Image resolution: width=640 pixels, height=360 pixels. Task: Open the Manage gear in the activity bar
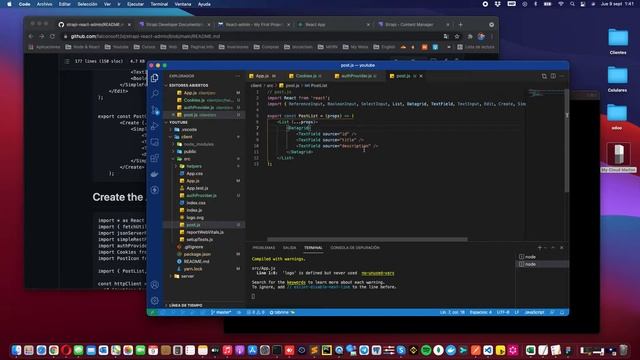tap(155, 301)
